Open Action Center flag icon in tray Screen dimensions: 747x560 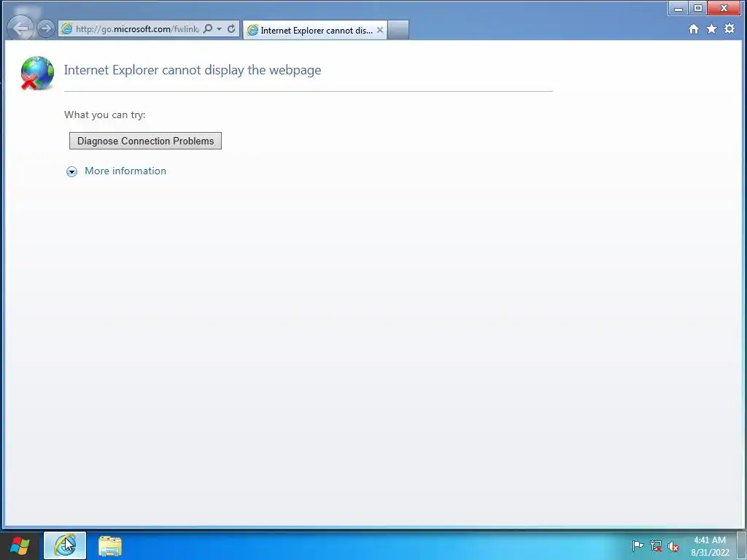pos(638,545)
